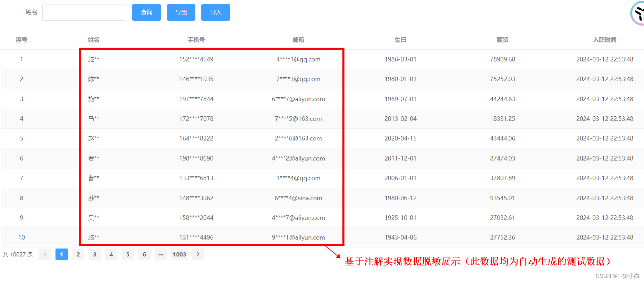Click the 生日 column header
Viewport: 644px width, 282px height.
(x=400, y=40)
